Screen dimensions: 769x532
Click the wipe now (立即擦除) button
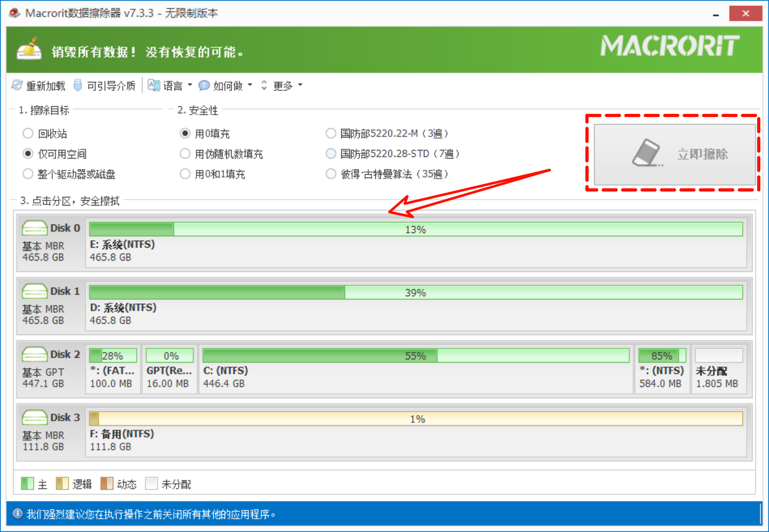(674, 154)
